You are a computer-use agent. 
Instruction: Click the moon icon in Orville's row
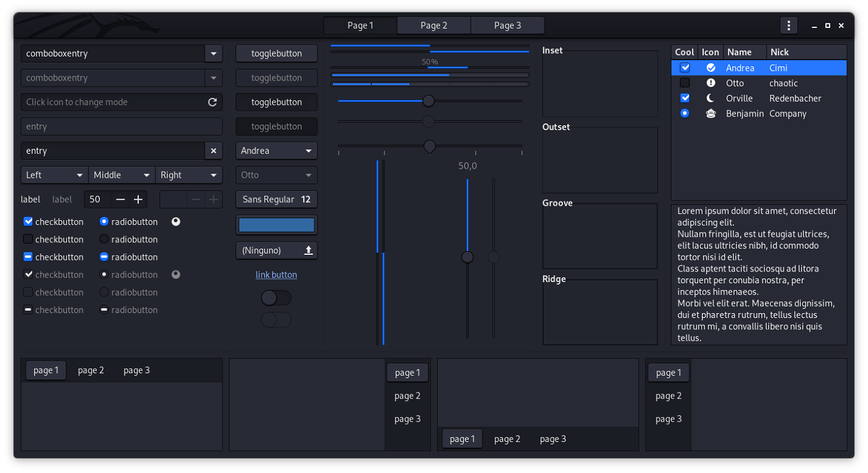[x=711, y=98]
